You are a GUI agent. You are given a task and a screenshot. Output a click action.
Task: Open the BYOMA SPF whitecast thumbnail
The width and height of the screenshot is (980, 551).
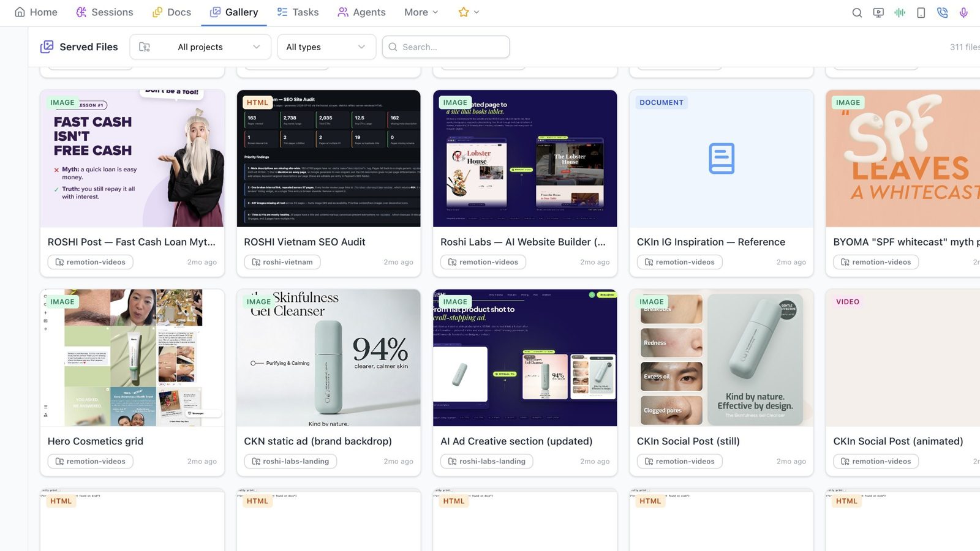903,159
